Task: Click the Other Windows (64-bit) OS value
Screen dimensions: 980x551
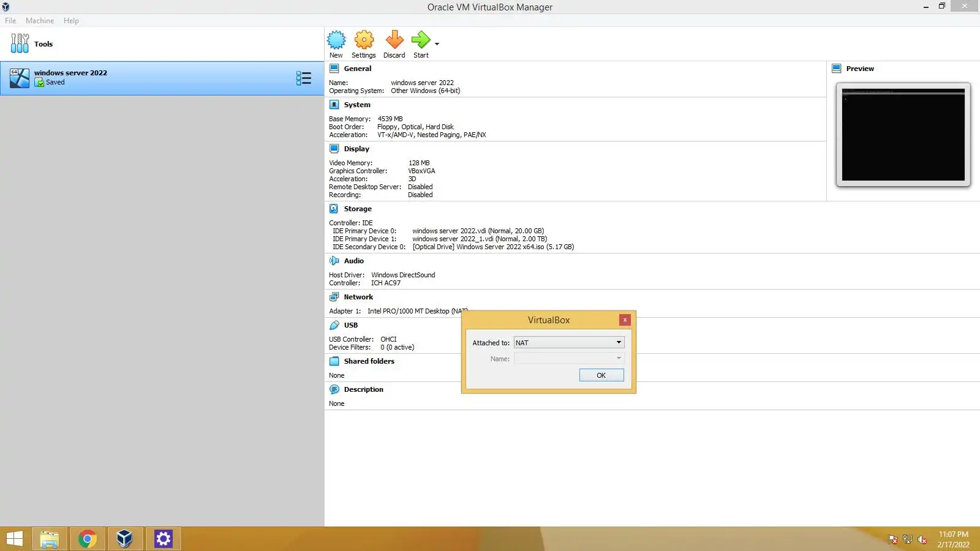Action: tap(426, 91)
